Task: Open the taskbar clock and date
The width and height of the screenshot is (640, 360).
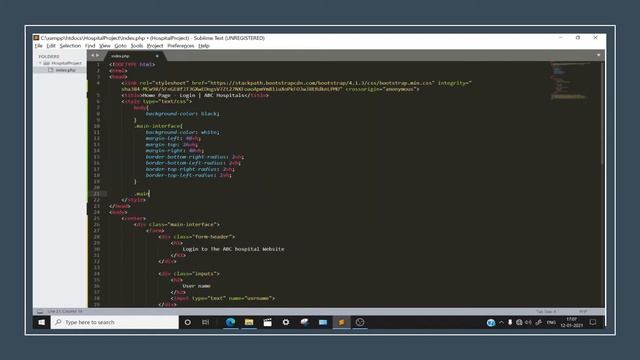Action: point(571,322)
